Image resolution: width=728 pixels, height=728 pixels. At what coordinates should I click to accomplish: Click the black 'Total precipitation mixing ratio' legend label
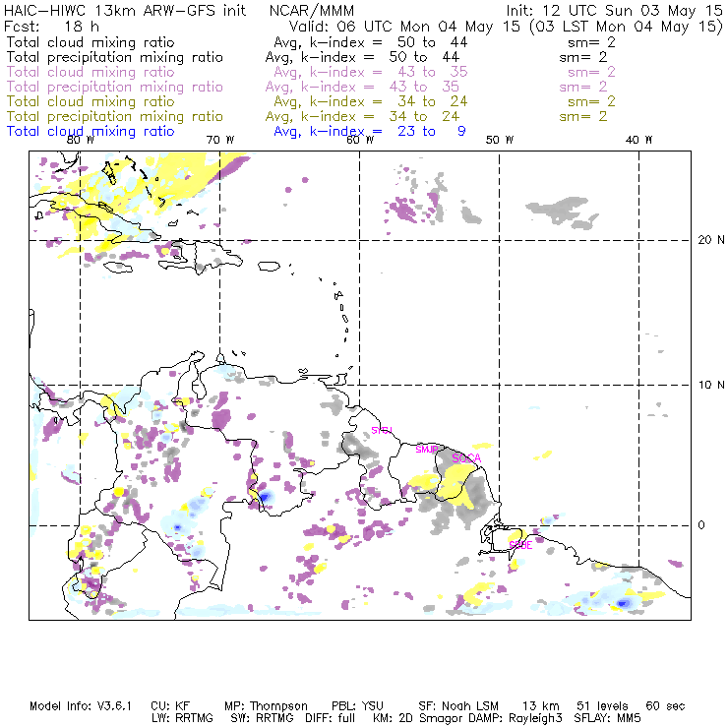pos(115,57)
